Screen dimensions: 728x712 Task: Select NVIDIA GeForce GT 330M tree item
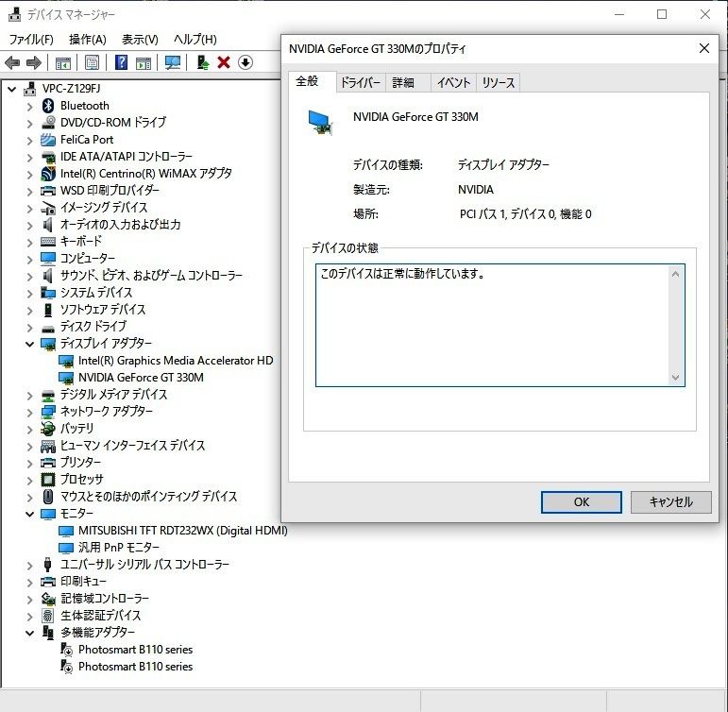(x=141, y=378)
